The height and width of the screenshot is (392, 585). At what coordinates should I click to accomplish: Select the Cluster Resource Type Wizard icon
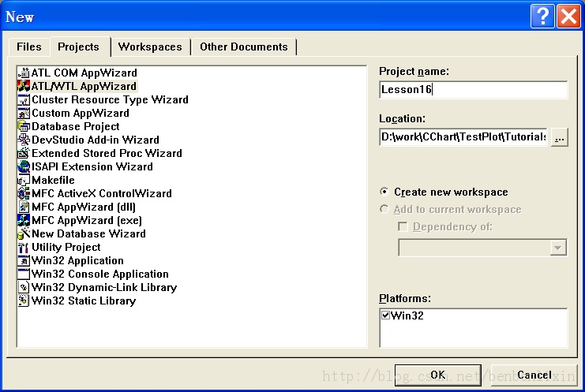click(24, 99)
